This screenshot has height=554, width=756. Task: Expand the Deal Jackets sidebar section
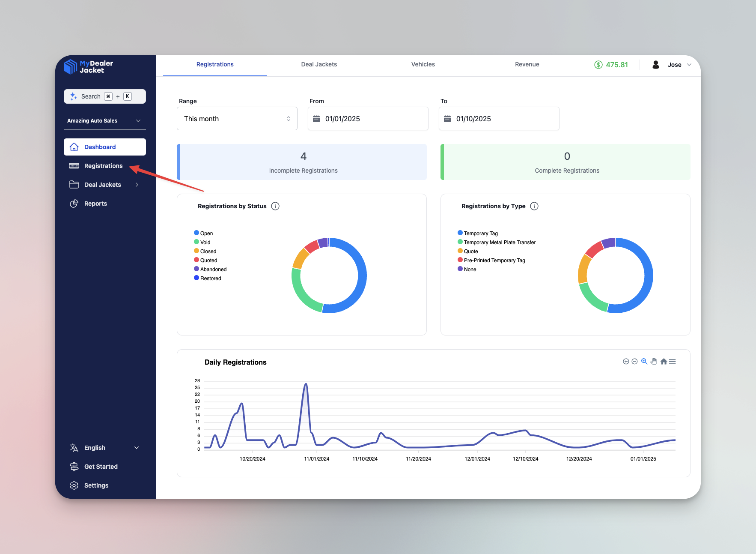tap(137, 185)
